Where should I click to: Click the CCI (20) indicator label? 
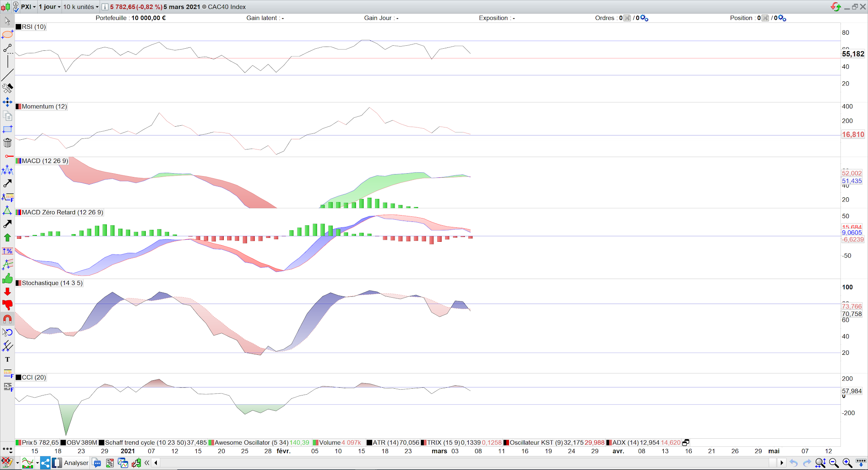(x=34, y=377)
